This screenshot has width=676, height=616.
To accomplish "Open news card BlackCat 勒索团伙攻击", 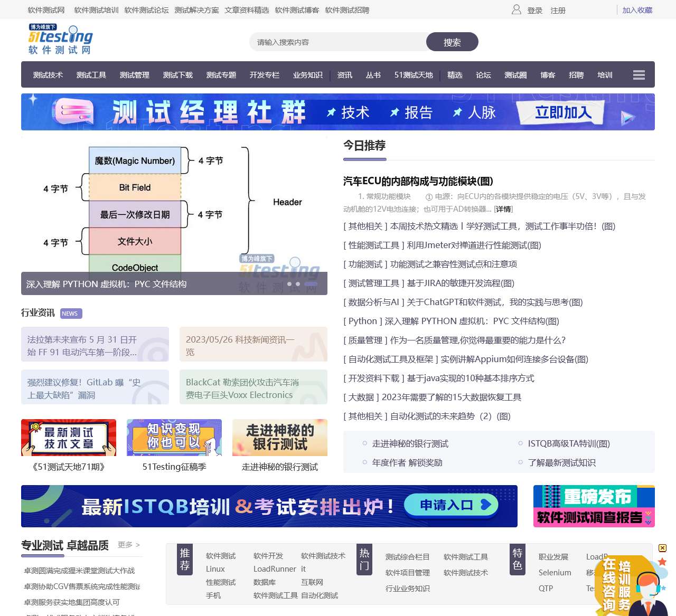I will point(253,387).
